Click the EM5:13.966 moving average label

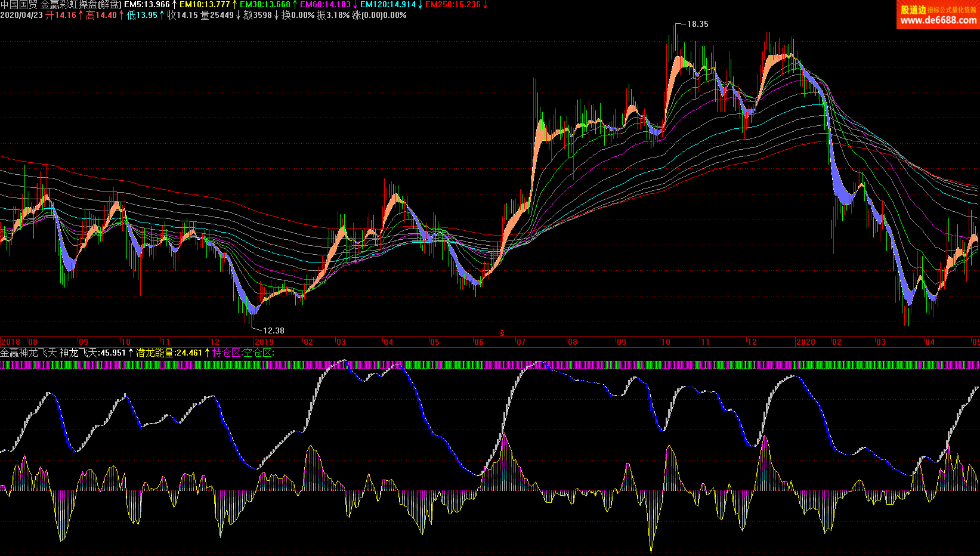(x=147, y=5)
